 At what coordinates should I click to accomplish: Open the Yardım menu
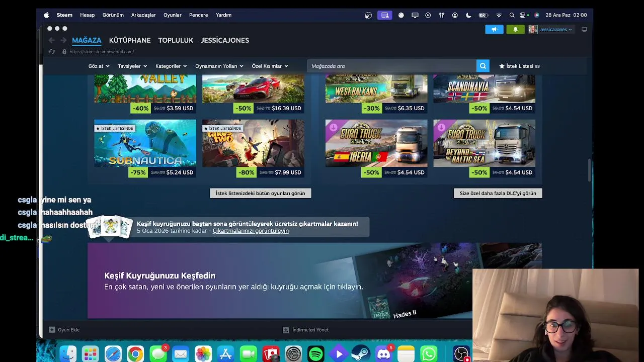(x=224, y=15)
